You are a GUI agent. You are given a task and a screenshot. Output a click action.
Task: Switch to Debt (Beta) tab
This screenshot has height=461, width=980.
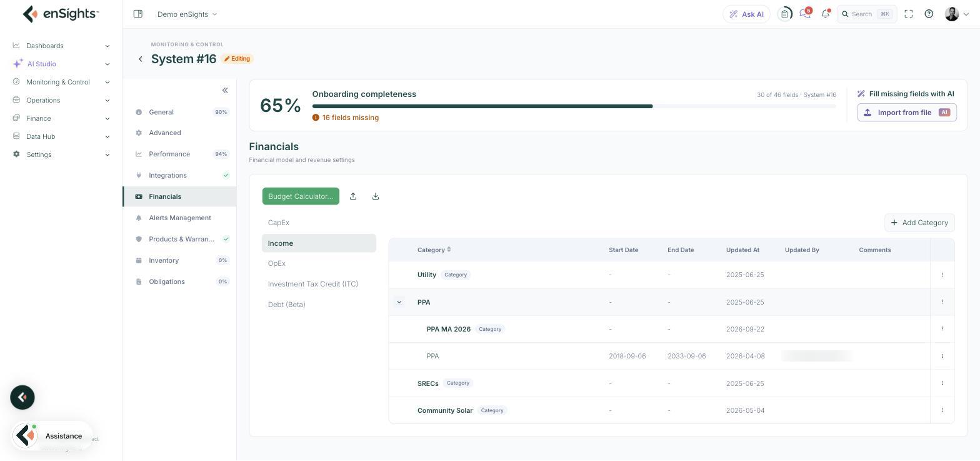(x=319, y=305)
